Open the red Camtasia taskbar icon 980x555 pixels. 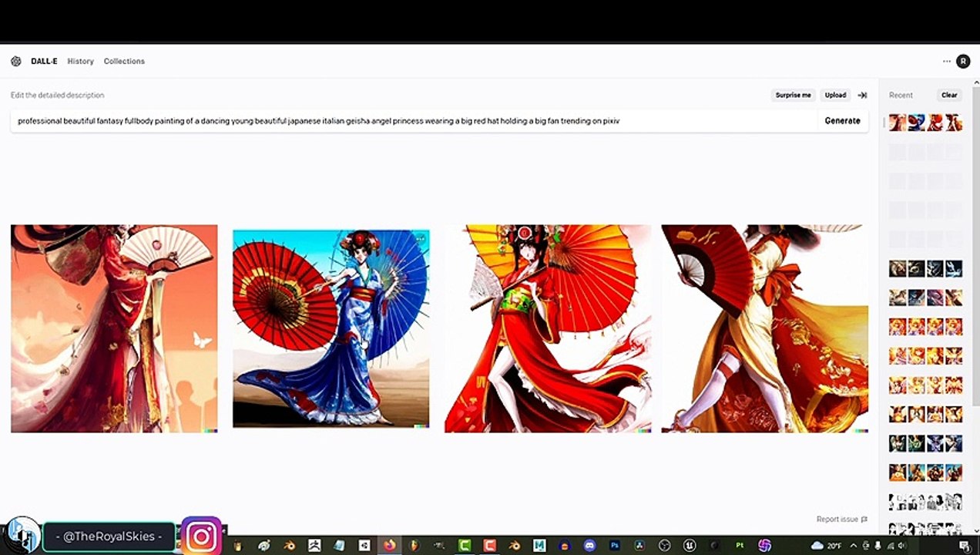click(489, 546)
